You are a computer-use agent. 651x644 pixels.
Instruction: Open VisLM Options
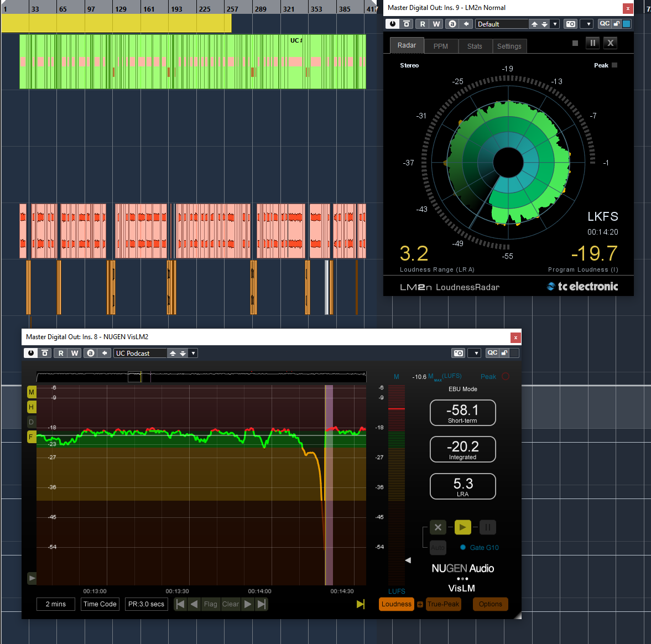pos(491,604)
